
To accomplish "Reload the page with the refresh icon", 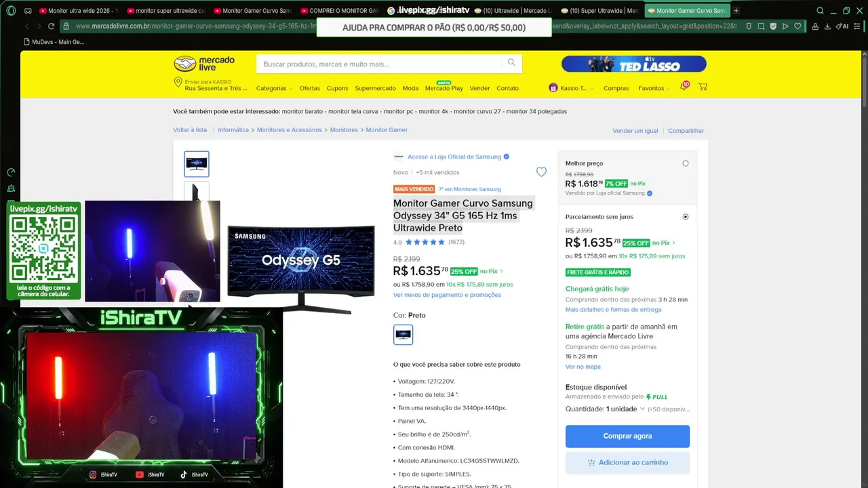I will pyautogui.click(x=51, y=26).
